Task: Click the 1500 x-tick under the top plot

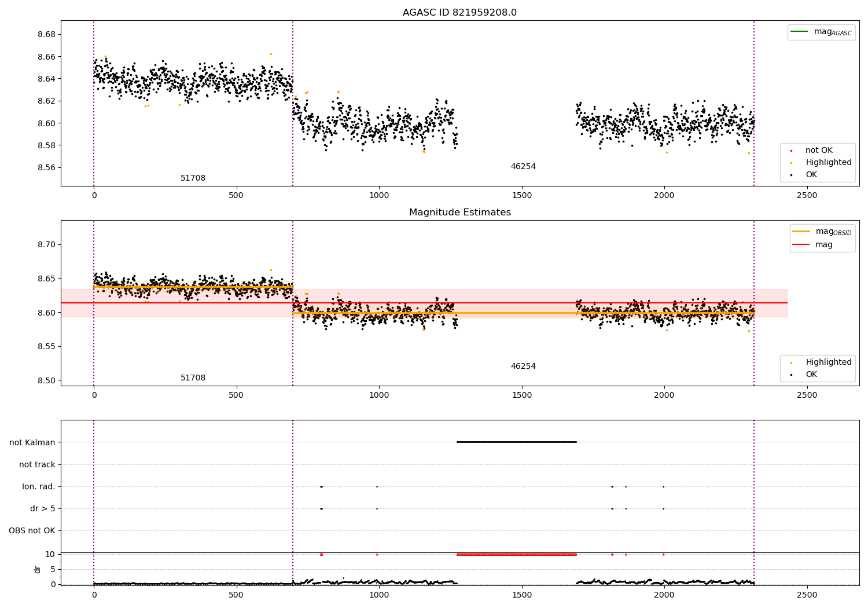Action: (522, 196)
